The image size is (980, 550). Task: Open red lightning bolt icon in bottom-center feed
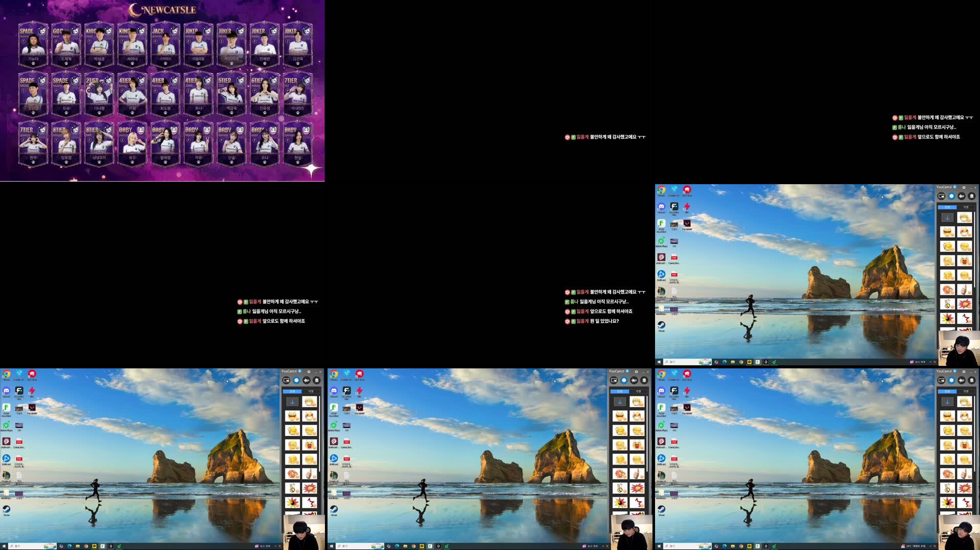pyautogui.click(x=359, y=391)
